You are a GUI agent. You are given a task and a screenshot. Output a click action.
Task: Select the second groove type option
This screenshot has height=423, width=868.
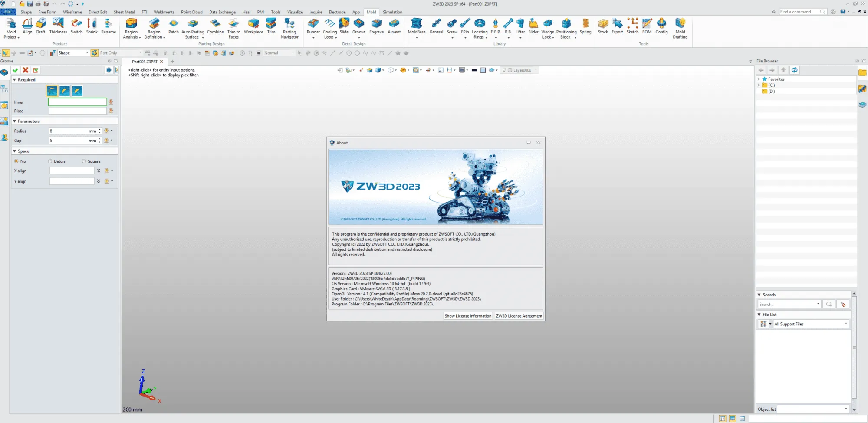coord(65,91)
